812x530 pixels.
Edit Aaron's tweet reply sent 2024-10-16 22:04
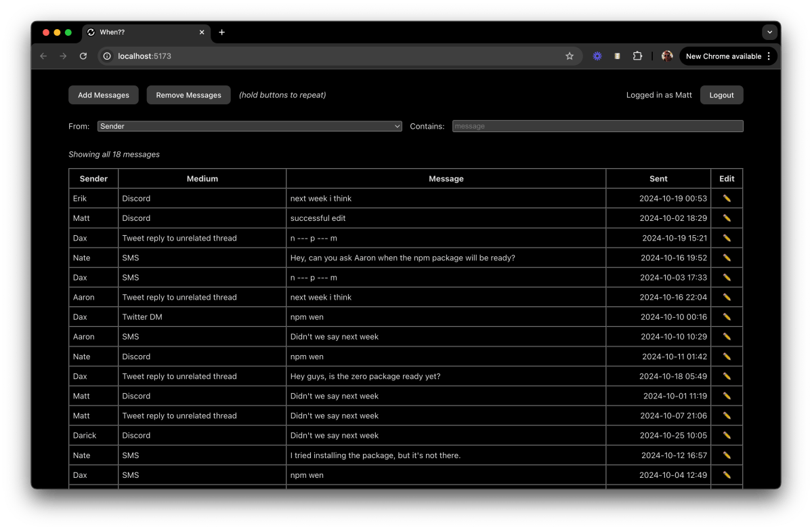[x=727, y=297]
